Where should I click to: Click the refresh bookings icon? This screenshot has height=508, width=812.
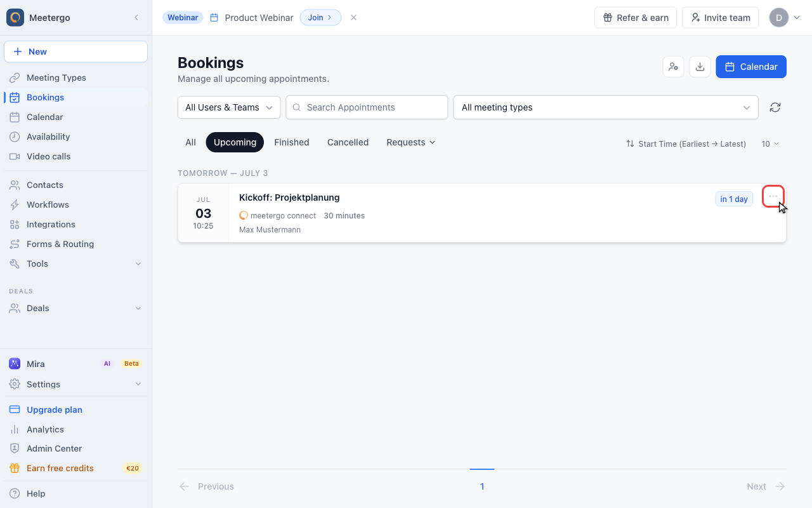click(x=775, y=107)
